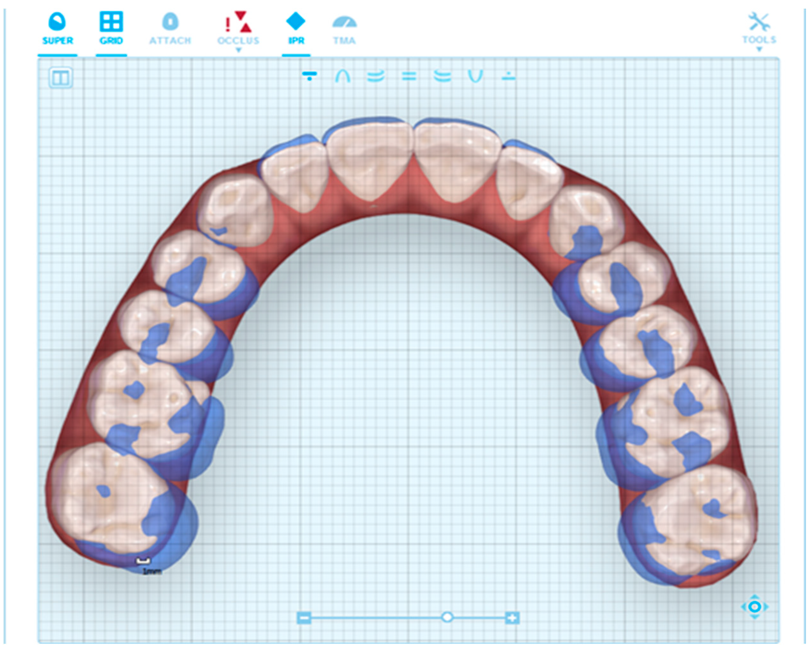This screenshot has height=652, width=812.
Task: Select the lower arch view icon
Action: click(475, 76)
